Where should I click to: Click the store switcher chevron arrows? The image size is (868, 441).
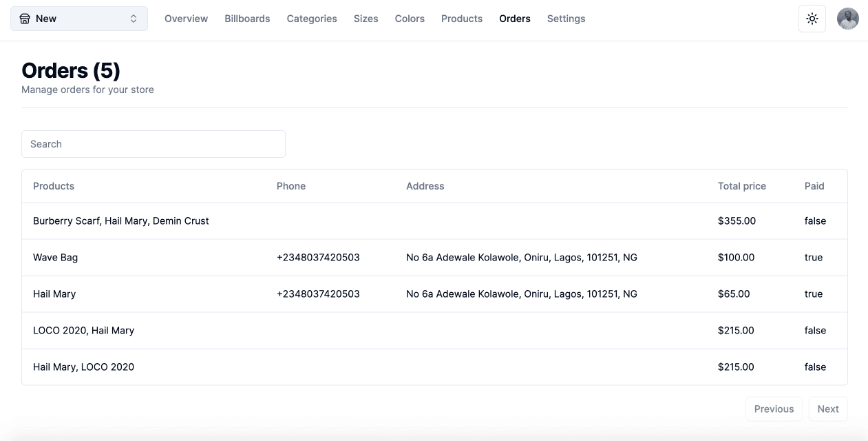point(134,19)
